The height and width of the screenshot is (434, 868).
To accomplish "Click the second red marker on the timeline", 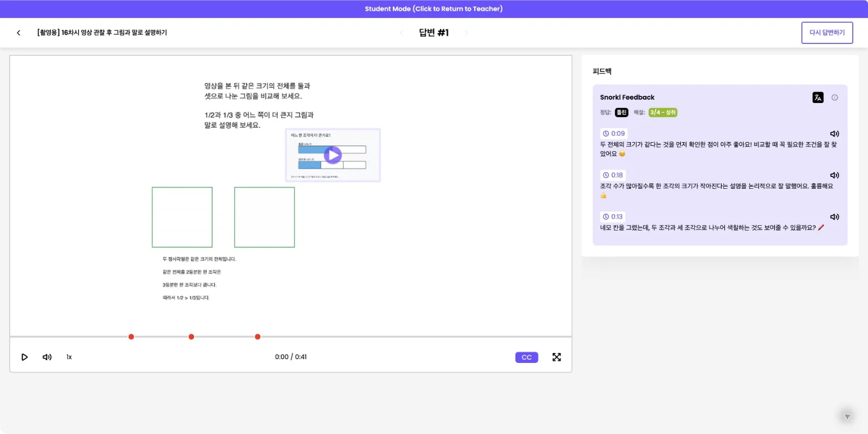I will pyautogui.click(x=192, y=337).
